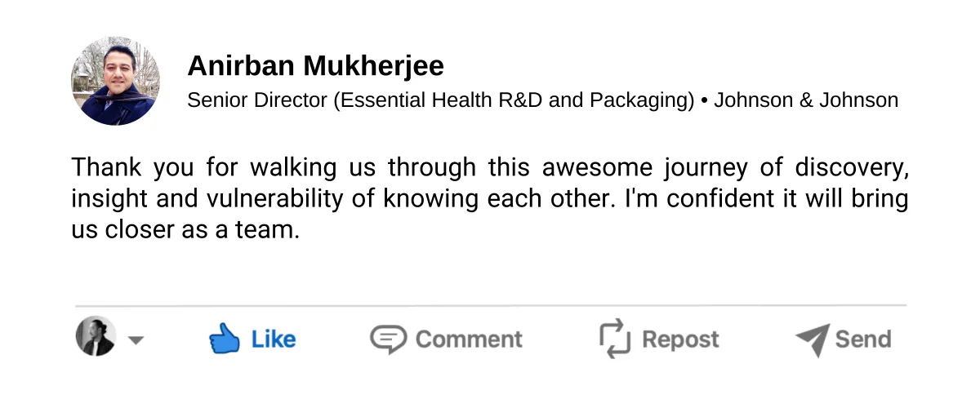
Task: Click the small reacting-as avatar
Action: (96, 336)
